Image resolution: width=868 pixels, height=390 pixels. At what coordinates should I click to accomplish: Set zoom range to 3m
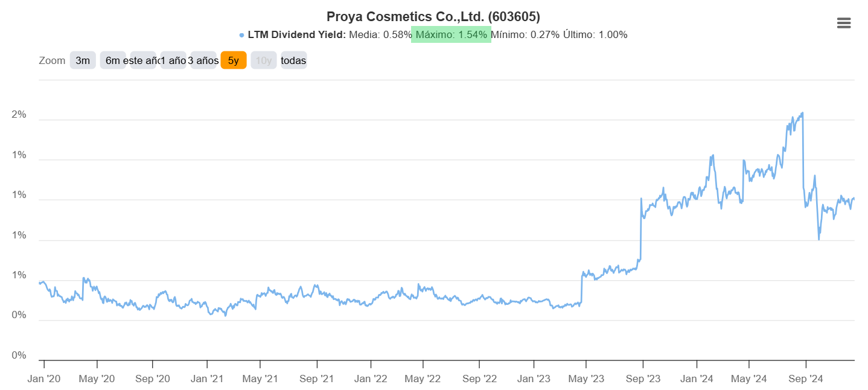83,60
